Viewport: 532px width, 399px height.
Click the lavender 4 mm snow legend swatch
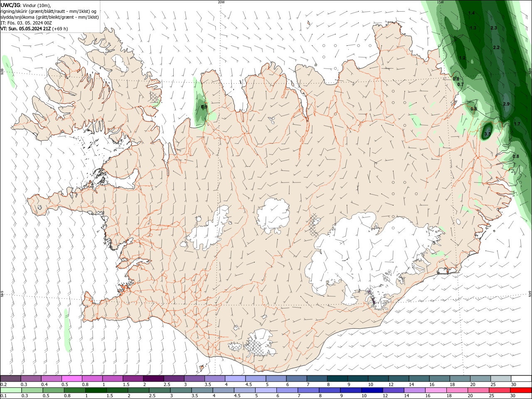click(x=235, y=379)
